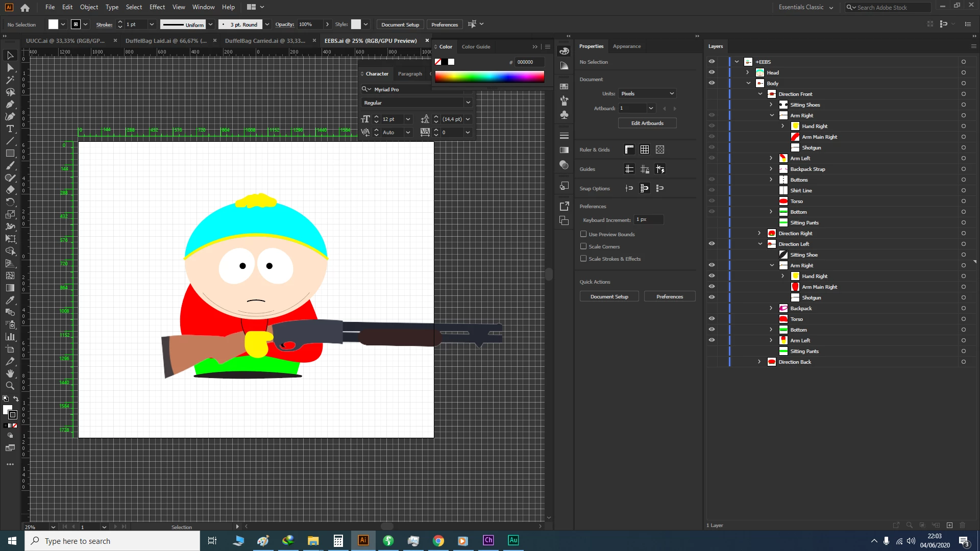Click the Edit Artboards button
Screen dimensions: 980x551
(x=647, y=123)
